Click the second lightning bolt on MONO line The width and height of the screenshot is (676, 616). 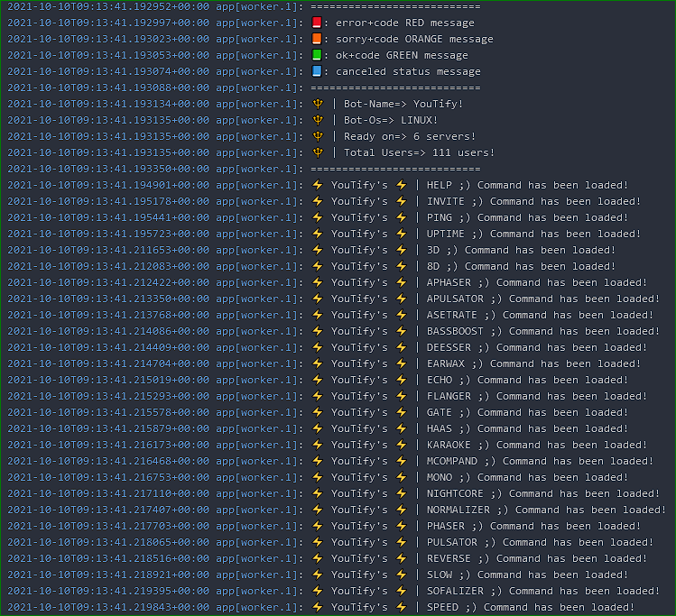pos(402,477)
